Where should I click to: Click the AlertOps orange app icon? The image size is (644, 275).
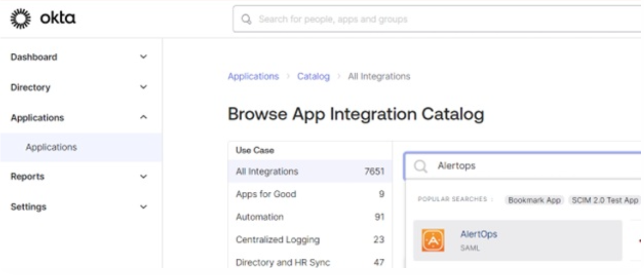[x=433, y=240]
